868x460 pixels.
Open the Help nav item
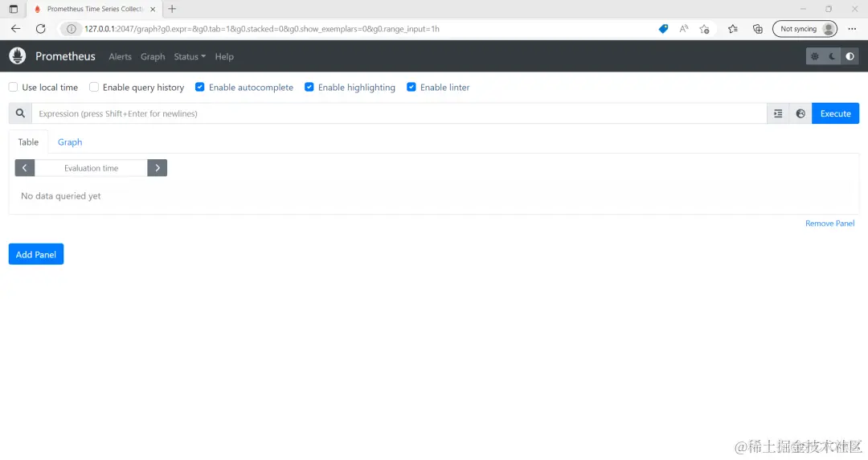point(224,56)
